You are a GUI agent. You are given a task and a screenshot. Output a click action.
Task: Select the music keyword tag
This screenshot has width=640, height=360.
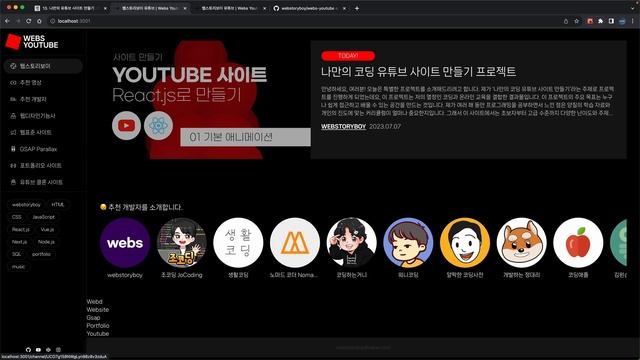[x=18, y=267]
